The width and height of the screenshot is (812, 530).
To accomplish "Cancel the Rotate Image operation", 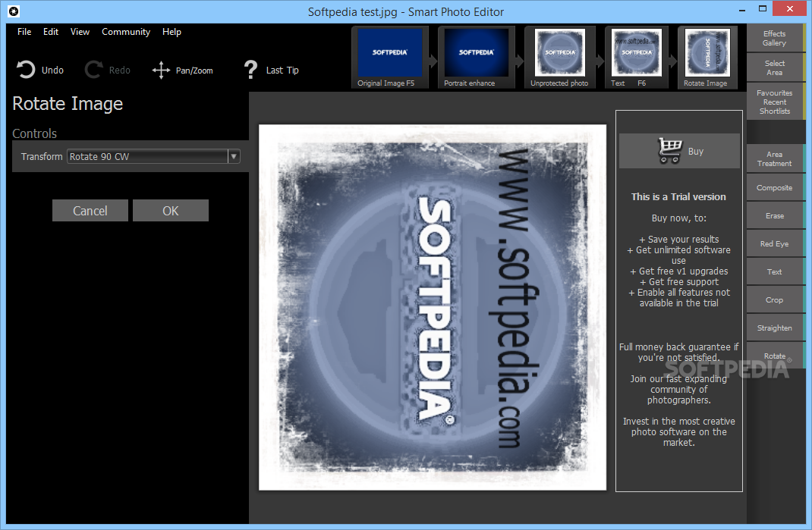I will 90,211.
